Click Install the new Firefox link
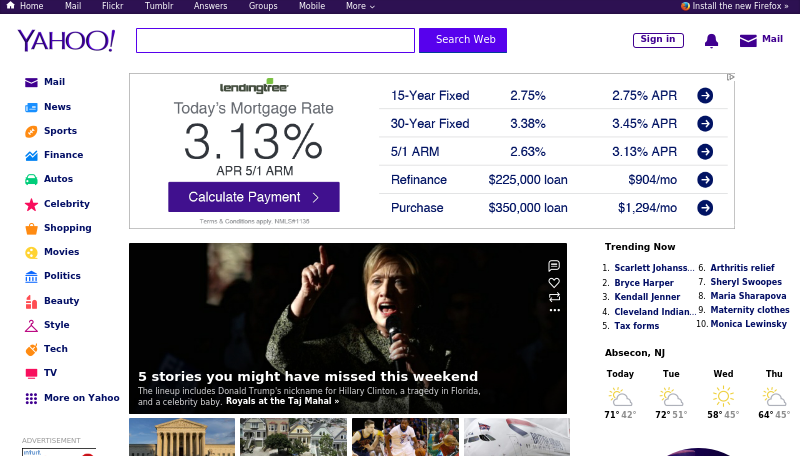The width and height of the screenshot is (800, 456). click(735, 6)
